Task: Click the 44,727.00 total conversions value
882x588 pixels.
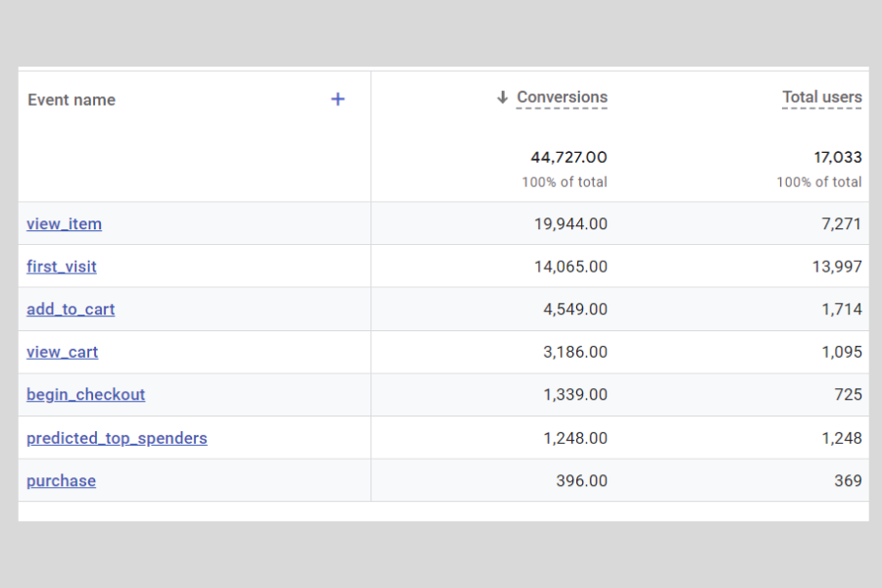Action: click(568, 157)
